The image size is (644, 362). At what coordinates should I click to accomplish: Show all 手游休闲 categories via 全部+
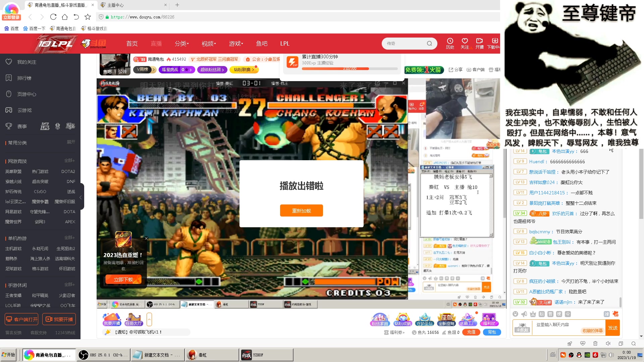tap(69, 285)
